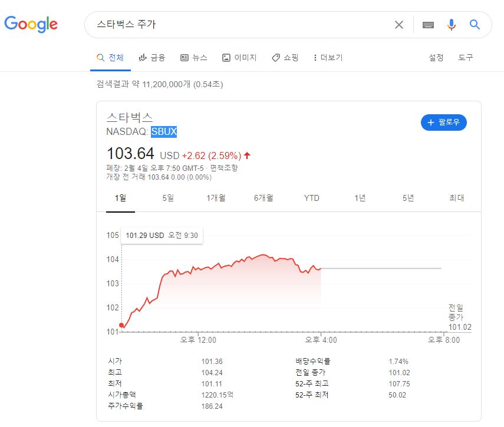Click the 52-주 최고 value 107.75
The height and width of the screenshot is (427, 504).
click(x=399, y=384)
